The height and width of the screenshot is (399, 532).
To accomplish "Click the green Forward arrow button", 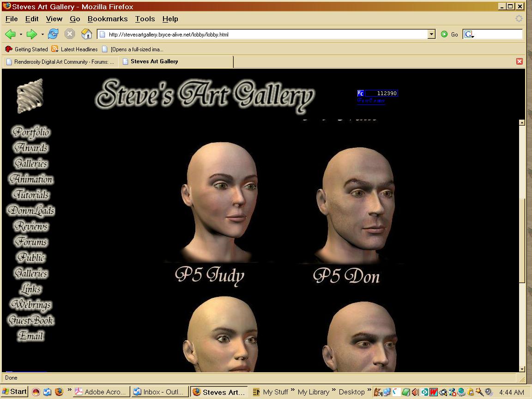I will (31, 34).
